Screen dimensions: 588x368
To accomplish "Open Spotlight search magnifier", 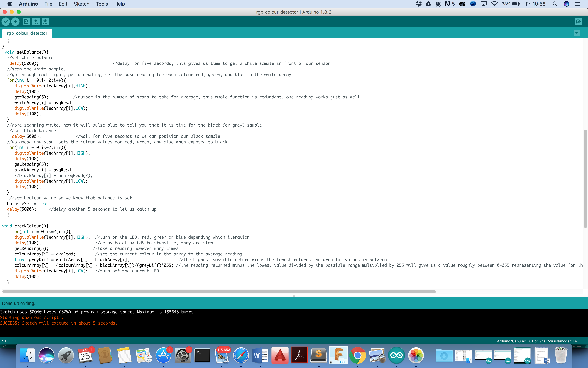I will [x=555, y=4].
